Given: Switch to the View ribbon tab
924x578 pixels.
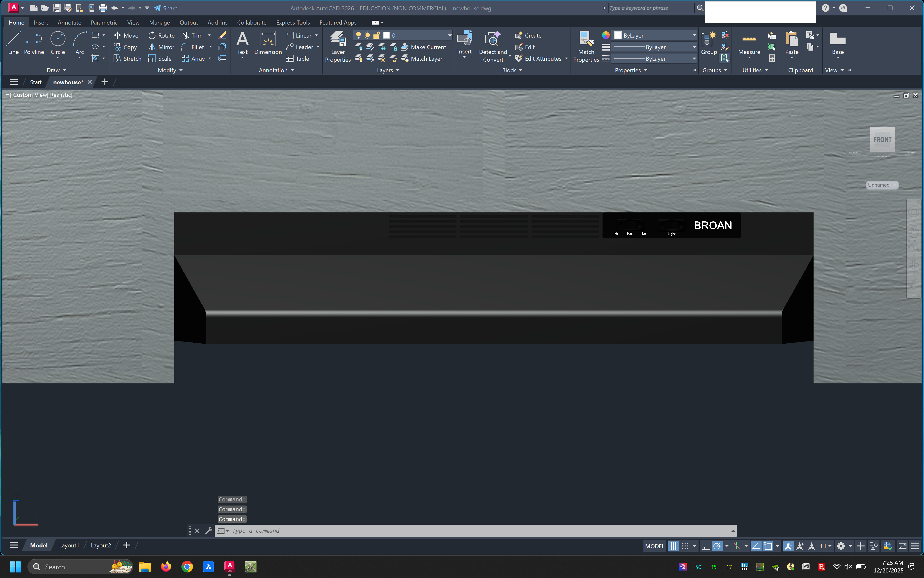Looking at the screenshot, I should 133,23.
